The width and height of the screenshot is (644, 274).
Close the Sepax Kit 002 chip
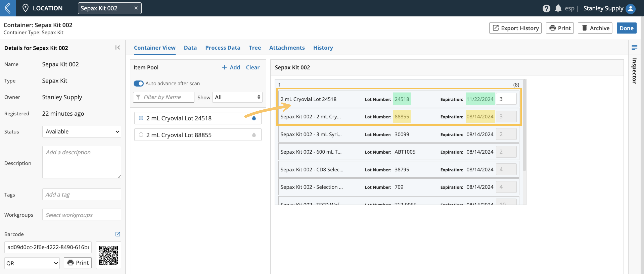pos(136,8)
